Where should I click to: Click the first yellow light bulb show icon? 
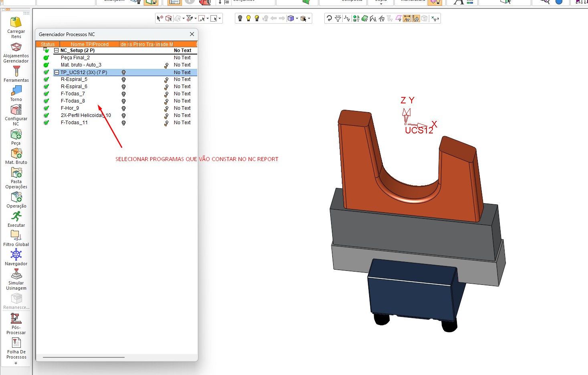point(248,18)
